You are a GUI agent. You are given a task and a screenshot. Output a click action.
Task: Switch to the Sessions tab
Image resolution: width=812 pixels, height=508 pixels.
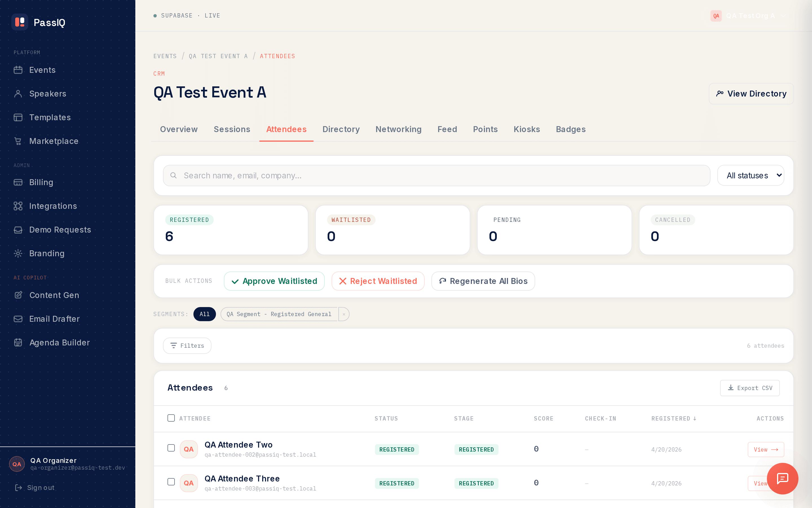232,129
